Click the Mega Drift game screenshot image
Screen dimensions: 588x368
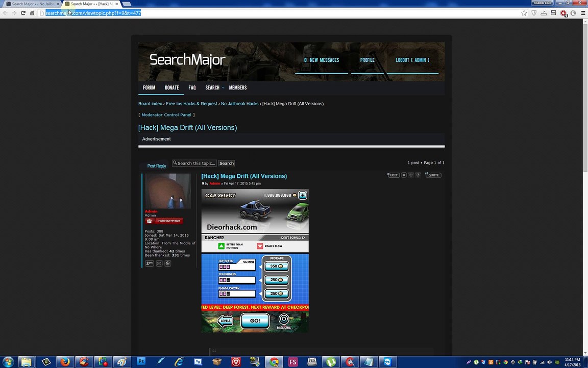pos(255,261)
